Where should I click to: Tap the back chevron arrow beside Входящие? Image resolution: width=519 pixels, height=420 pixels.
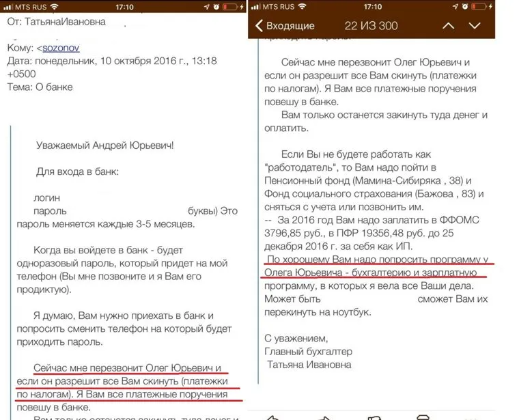[x=259, y=26]
